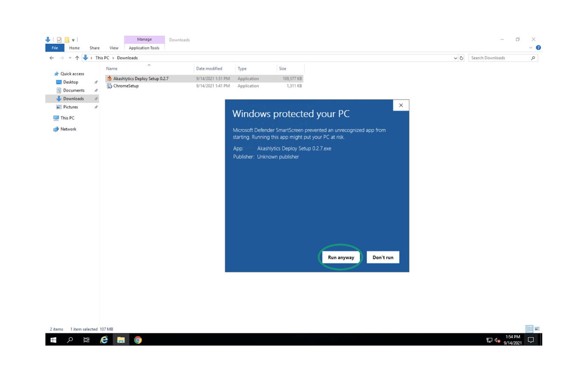588x382 pixels.
Task: Refresh the Downloads folder
Action: pos(461,58)
